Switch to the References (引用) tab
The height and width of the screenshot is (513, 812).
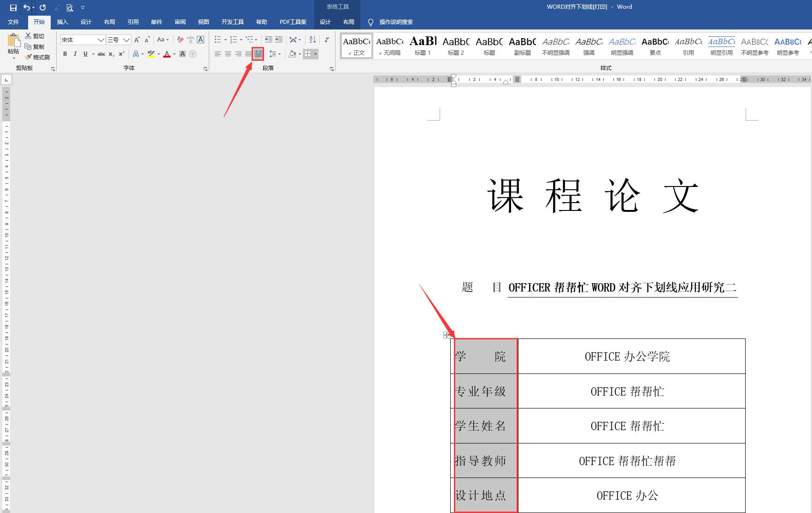tap(133, 22)
